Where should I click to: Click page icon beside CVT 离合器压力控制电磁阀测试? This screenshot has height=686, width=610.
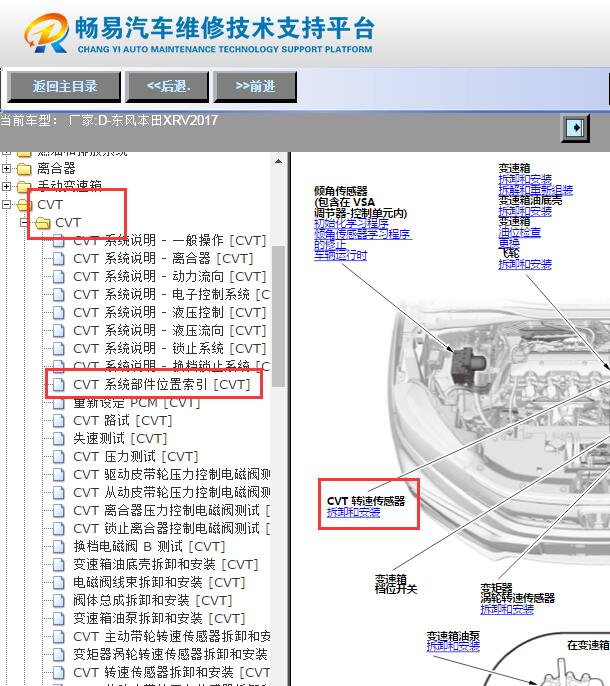[x=58, y=511]
